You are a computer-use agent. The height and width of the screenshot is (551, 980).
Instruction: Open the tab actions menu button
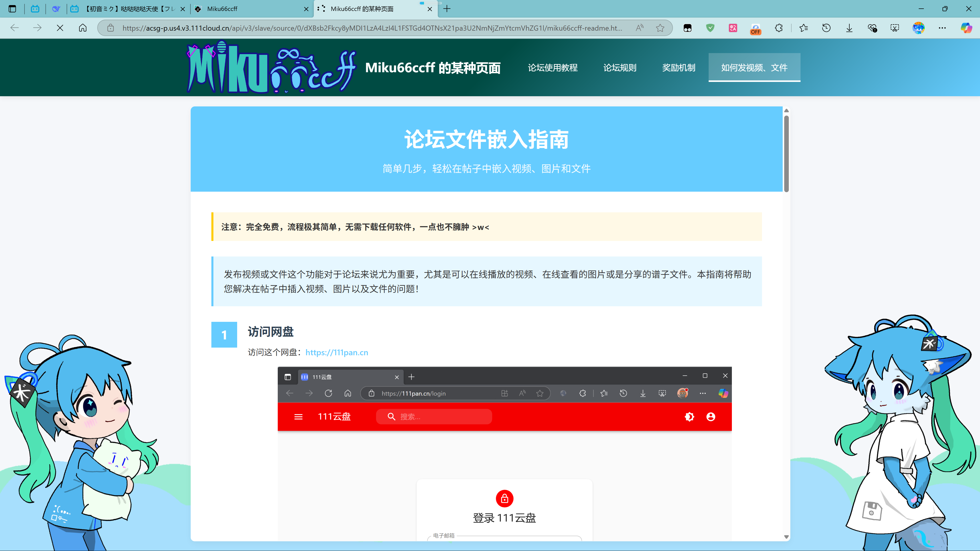click(x=12, y=8)
